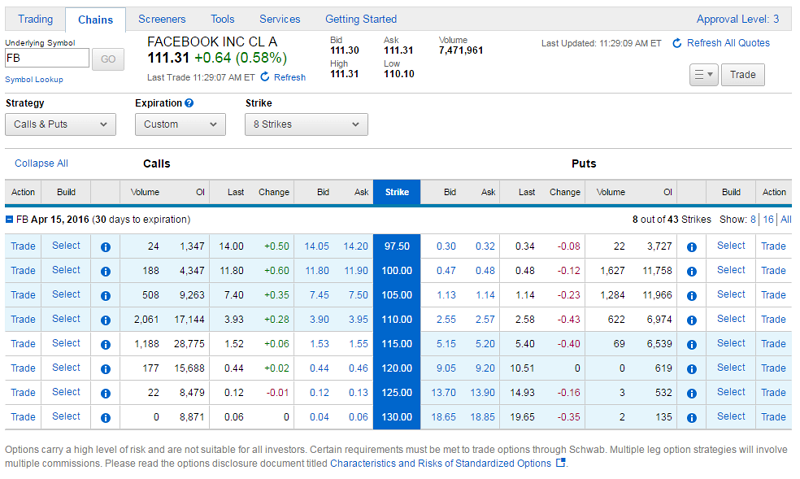Open put info icon for 110.00 strike
Image resolution: width=800 pixels, height=479 pixels.
[692, 320]
